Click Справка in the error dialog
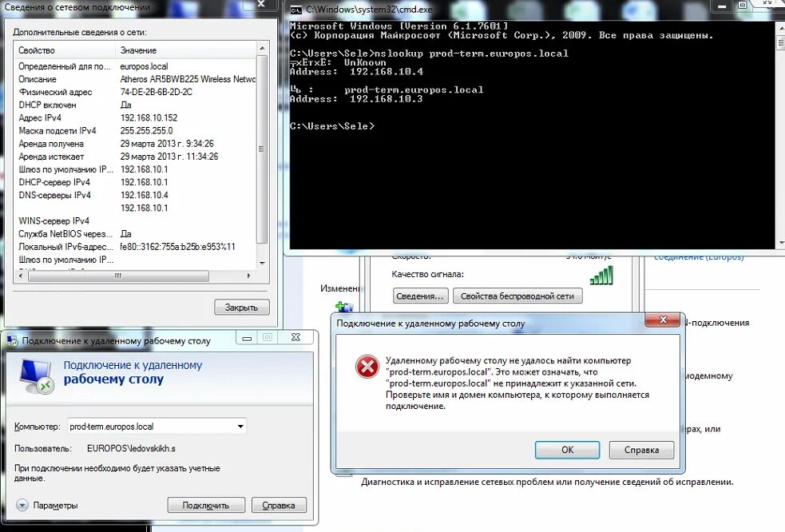The image size is (785, 532). click(641, 450)
